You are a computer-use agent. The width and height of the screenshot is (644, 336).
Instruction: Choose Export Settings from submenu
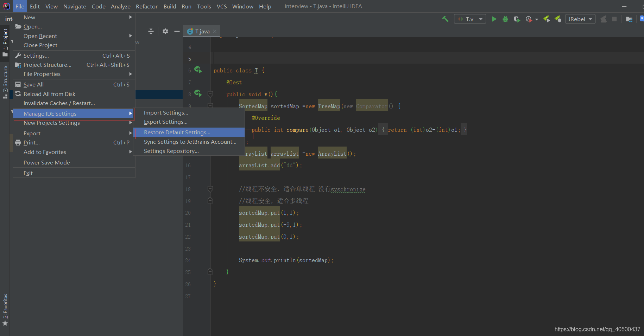[190, 122]
